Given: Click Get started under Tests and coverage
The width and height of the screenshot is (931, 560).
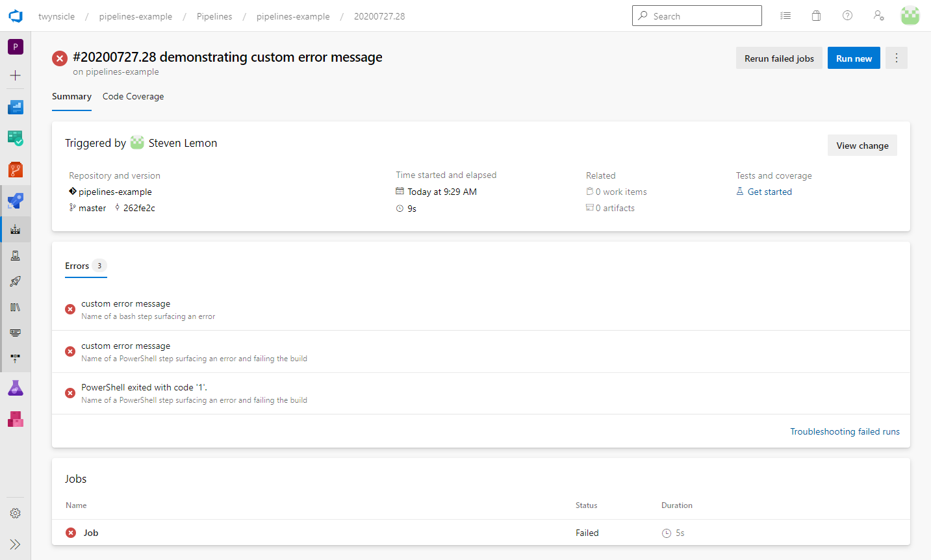Looking at the screenshot, I should coord(770,192).
